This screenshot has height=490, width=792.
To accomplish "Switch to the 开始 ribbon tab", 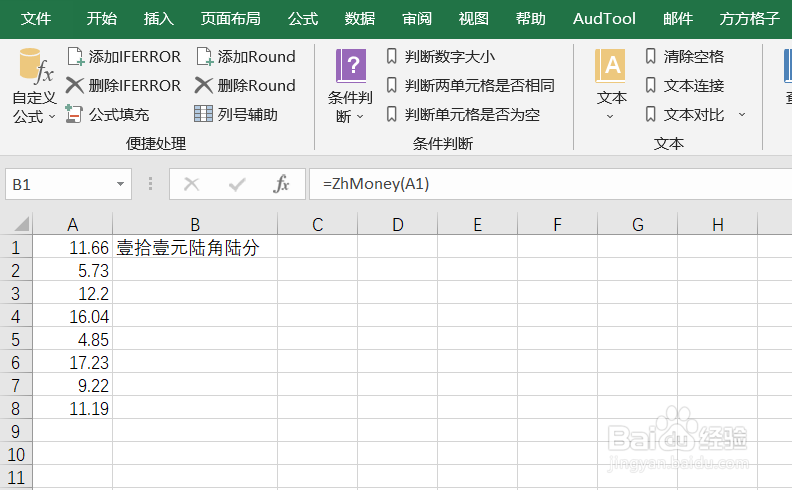I will (x=102, y=19).
